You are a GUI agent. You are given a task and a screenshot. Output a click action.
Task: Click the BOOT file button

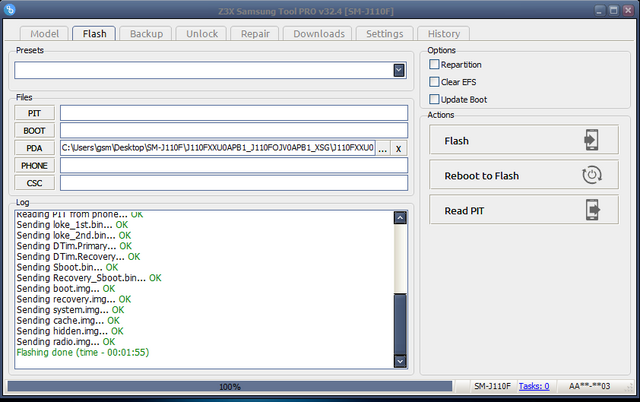(x=34, y=131)
